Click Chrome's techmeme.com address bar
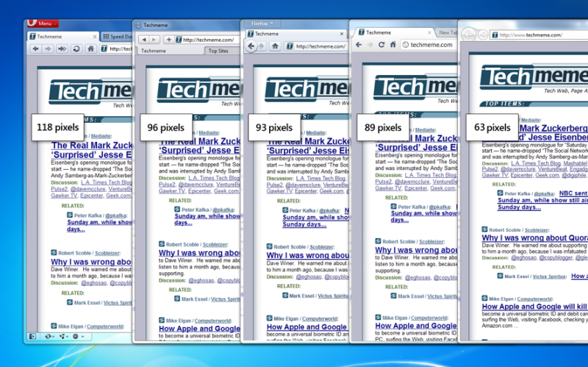The image size is (588, 367). (x=432, y=45)
